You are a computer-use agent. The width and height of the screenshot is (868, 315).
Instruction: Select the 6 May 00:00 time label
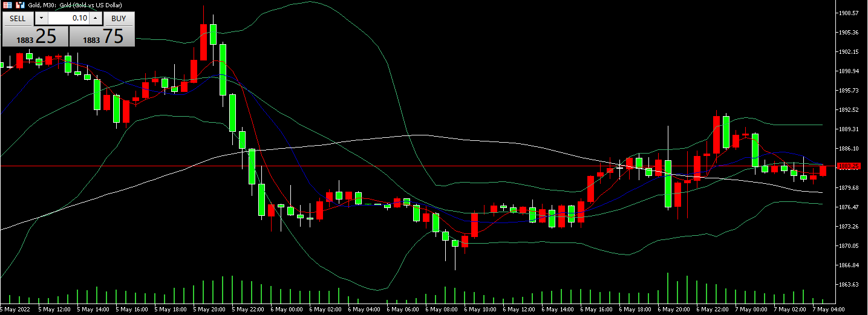(x=286, y=310)
